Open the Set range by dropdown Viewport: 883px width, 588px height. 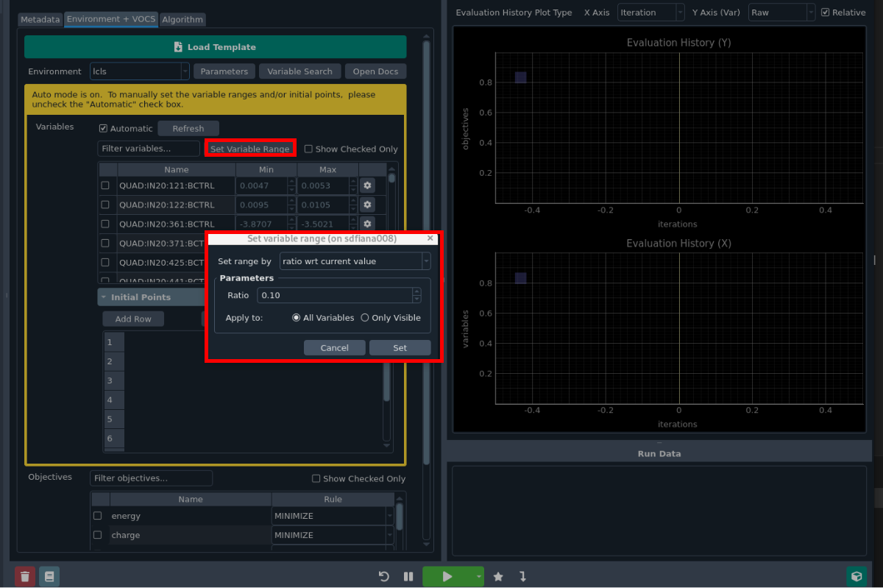tap(355, 261)
